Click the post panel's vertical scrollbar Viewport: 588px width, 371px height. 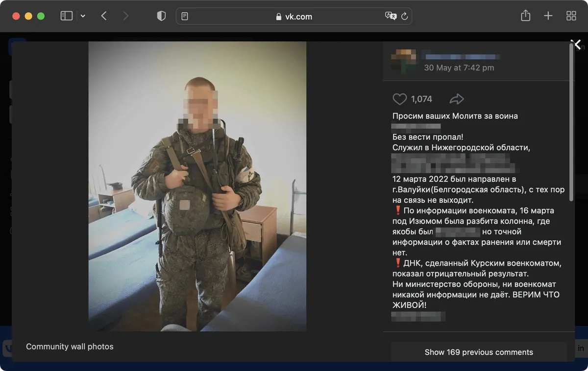(571, 122)
